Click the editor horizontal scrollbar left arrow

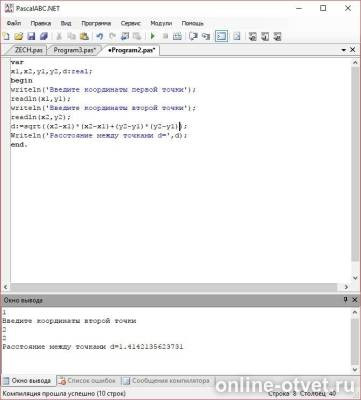coord(6,287)
